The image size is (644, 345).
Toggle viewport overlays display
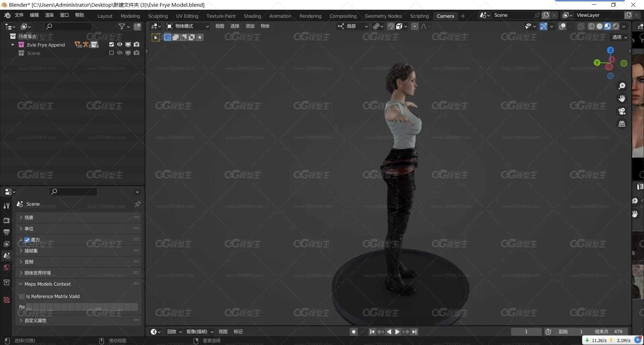point(562,26)
